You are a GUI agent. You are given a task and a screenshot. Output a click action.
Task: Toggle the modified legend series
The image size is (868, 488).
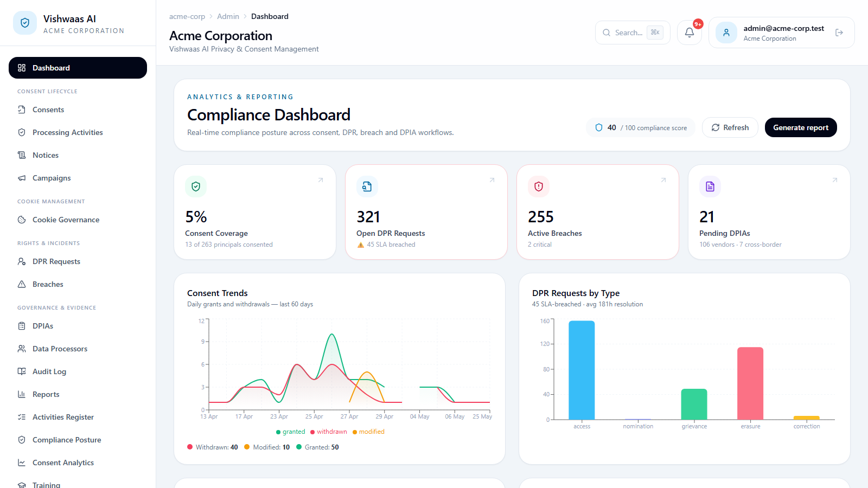coord(368,432)
